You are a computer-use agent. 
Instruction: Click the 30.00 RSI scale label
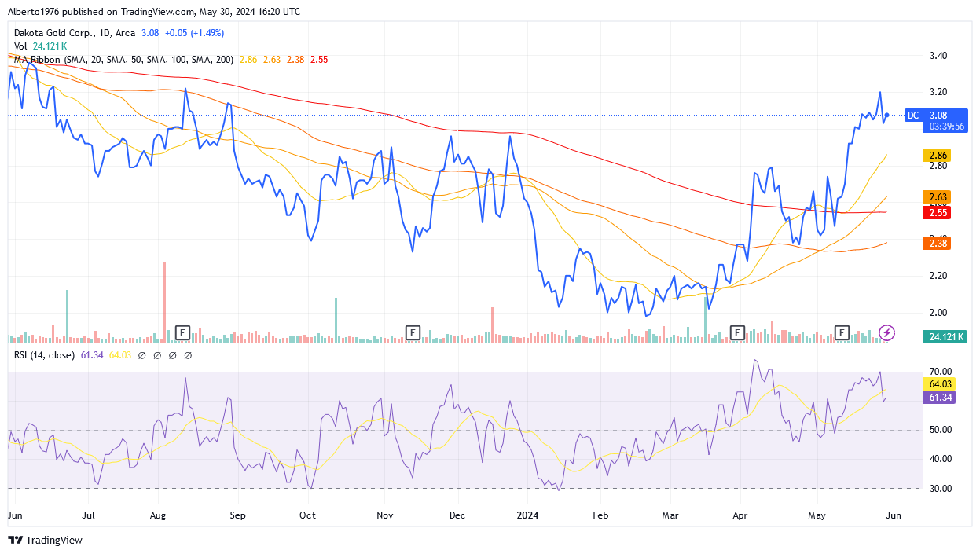point(941,488)
